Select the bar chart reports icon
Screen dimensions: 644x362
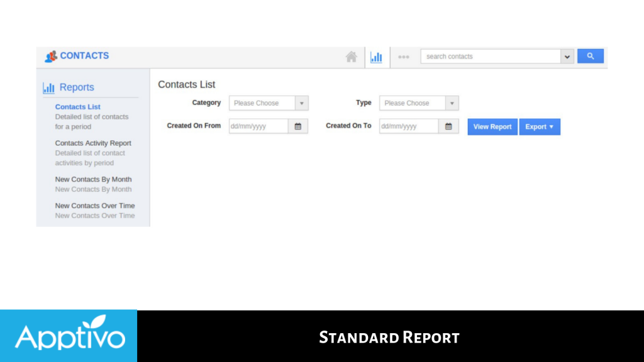click(x=376, y=57)
